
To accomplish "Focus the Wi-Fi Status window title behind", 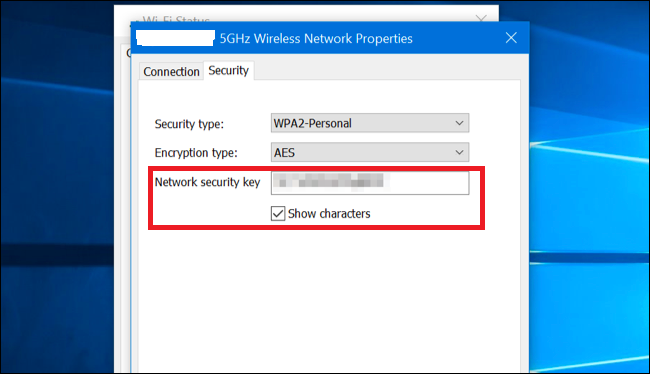I will [x=176, y=19].
